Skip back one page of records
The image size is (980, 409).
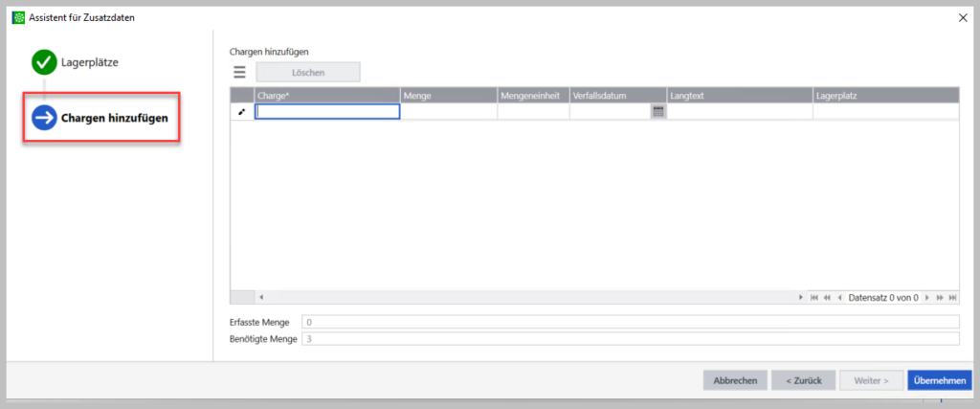827,298
